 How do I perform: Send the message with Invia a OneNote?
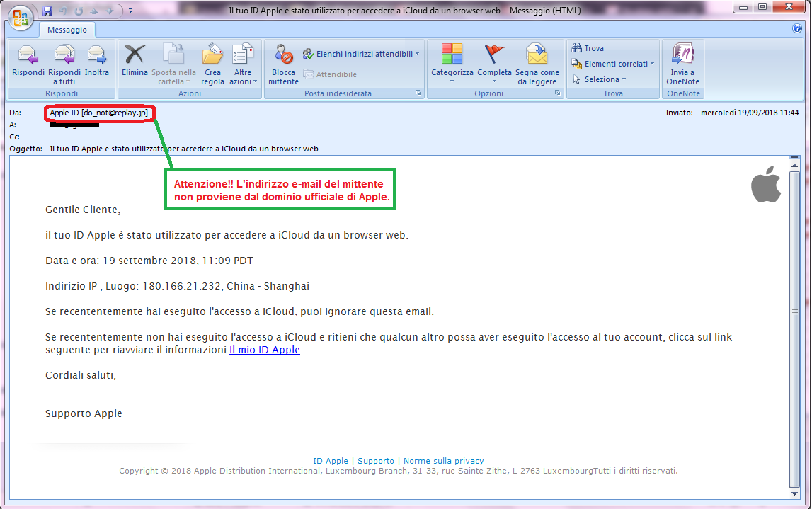[x=682, y=64]
